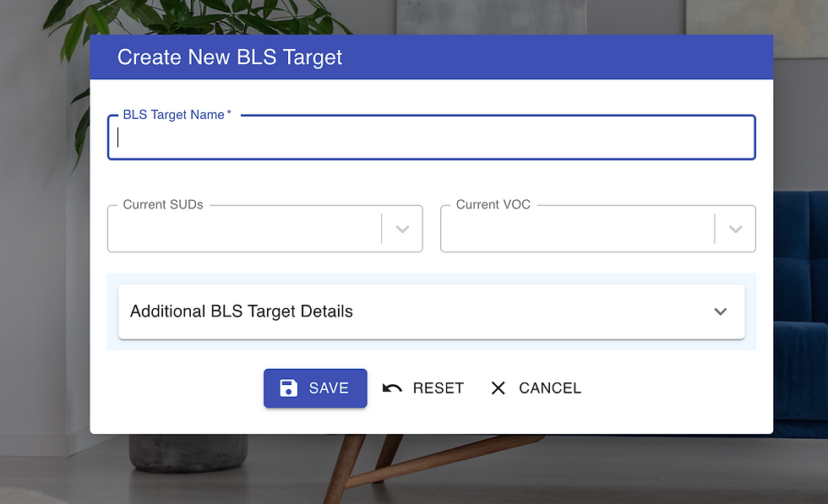Open the Current VOC dropdown arrow

click(x=735, y=229)
